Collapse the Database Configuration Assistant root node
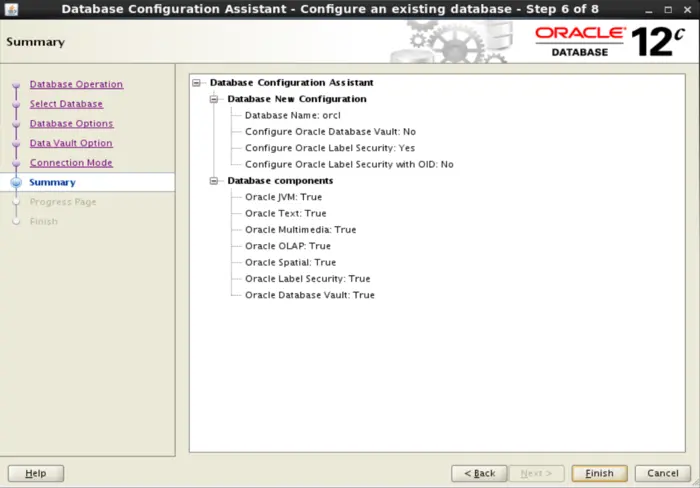Image resolution: width=700 pixels, height=488 pixels. pyautogui.click(x=196, y=83)
